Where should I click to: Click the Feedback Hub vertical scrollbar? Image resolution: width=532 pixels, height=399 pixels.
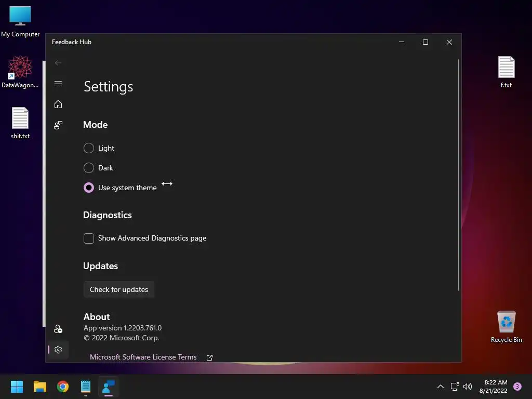(x=459, y=175)
